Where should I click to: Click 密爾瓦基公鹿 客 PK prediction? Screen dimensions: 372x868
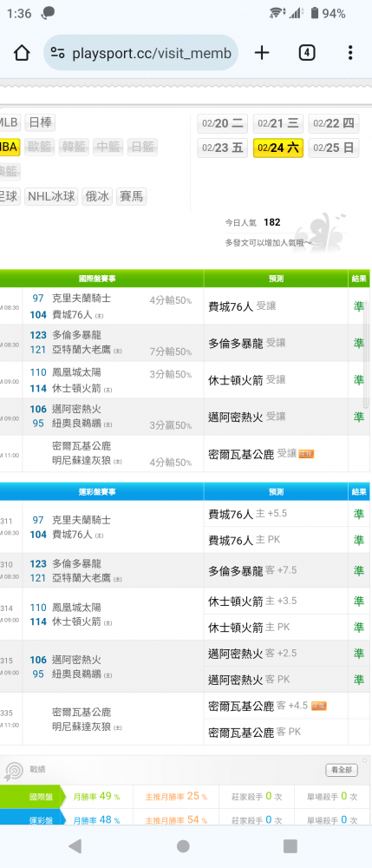click(x=255, y=733)
